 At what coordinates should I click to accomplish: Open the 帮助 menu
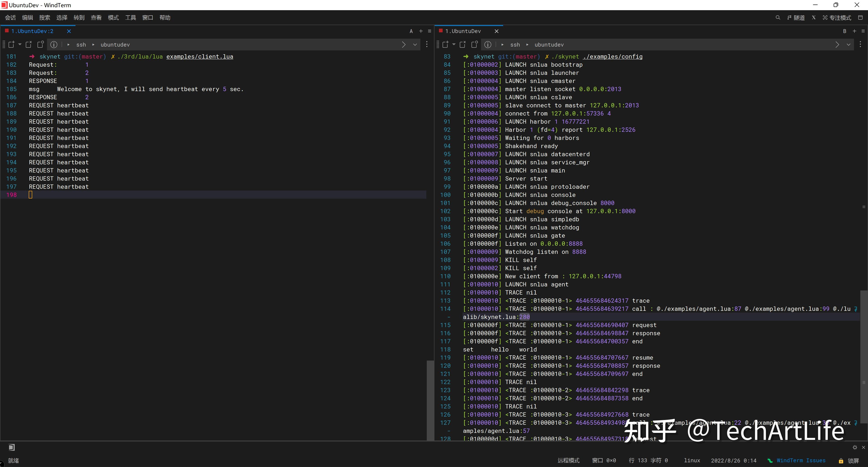pyautogui.click(x=165, y=18)
